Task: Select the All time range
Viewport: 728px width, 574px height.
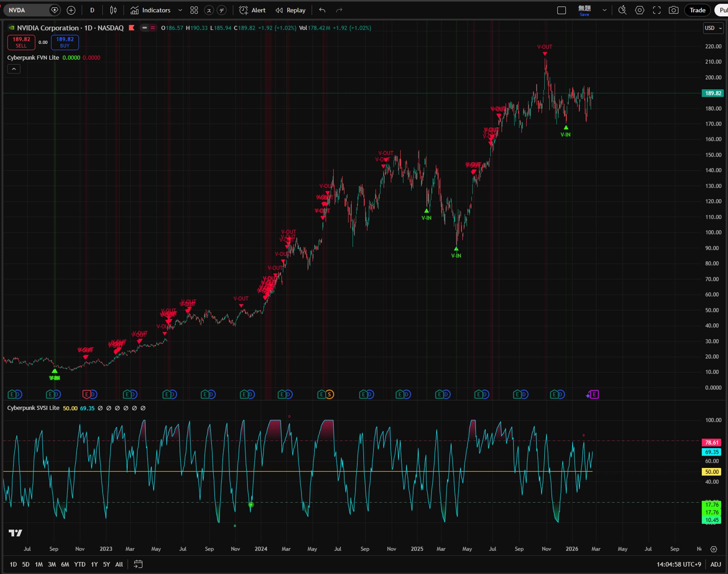Action: 119,564
